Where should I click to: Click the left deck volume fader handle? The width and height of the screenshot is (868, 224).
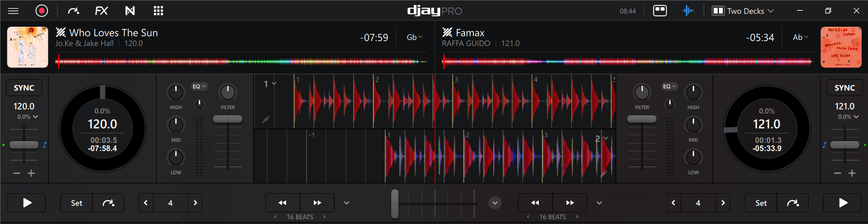pos(228,119)
